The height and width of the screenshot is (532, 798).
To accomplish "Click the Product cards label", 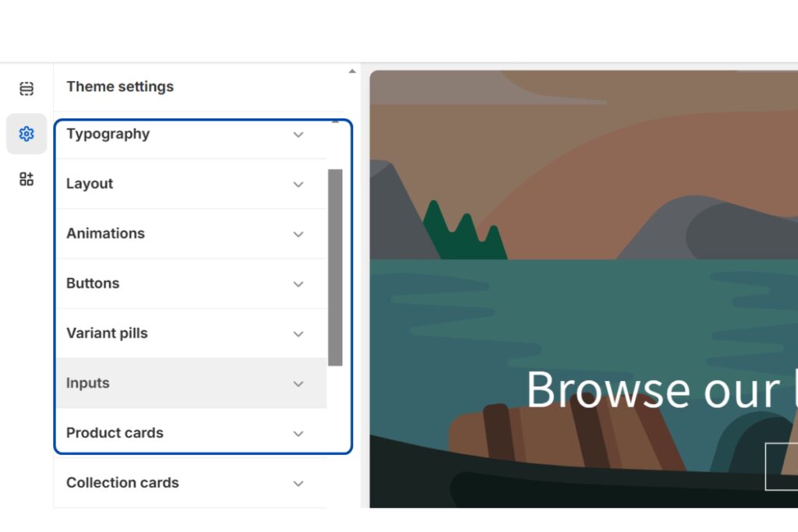I will pos(115,433).
